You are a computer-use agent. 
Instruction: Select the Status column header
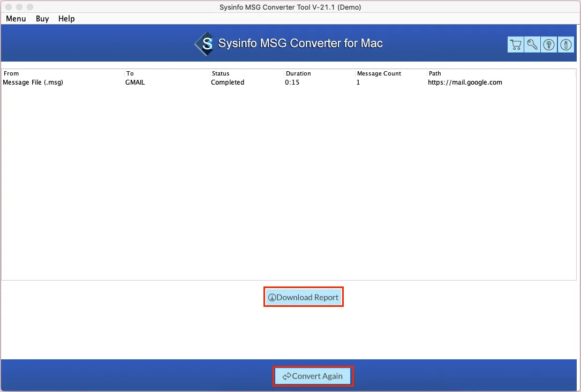tap(221, 73)
